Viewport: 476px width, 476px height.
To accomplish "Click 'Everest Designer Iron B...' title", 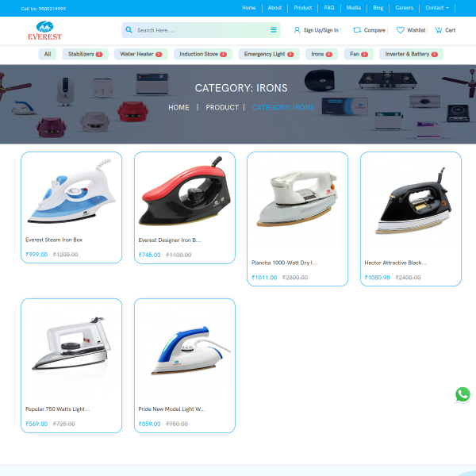I will (x=170, y=240).
